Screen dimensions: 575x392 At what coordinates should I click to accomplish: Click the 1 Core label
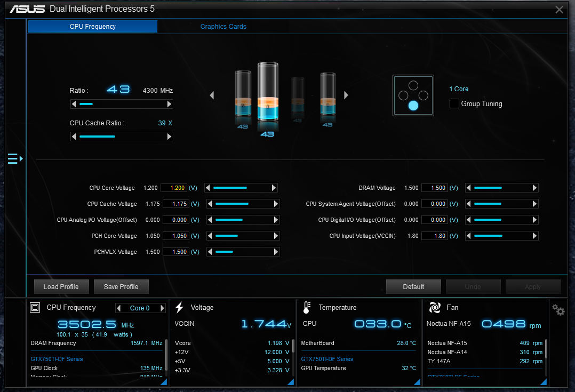click(x=459, y=89)
